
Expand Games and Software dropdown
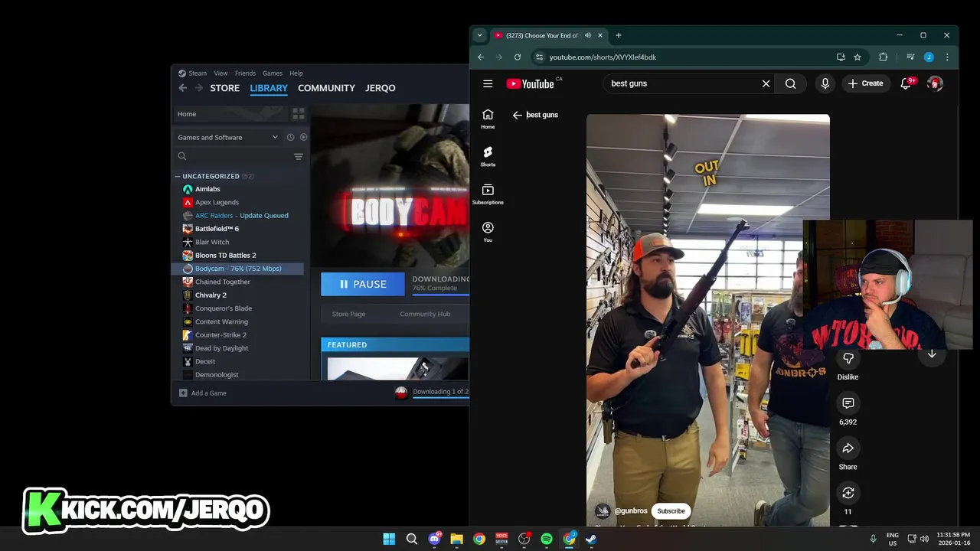[x=228, y=137]
